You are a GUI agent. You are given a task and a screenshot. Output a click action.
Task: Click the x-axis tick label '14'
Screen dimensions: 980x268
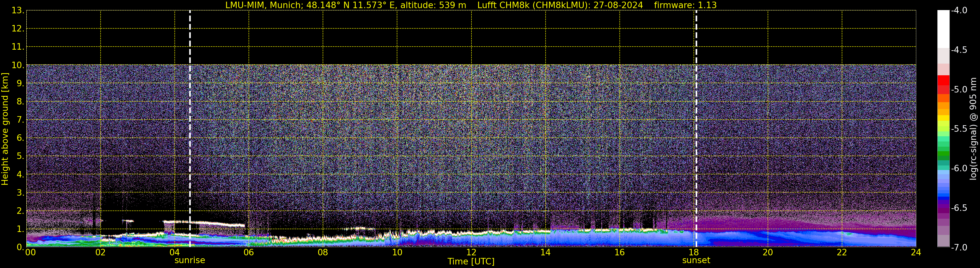tap(545, 252)
